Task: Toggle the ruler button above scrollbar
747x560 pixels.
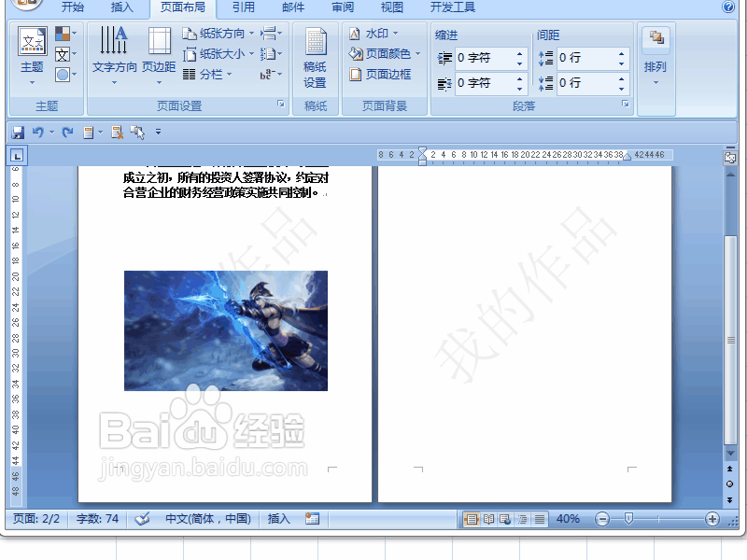Action: click(730, 158)
